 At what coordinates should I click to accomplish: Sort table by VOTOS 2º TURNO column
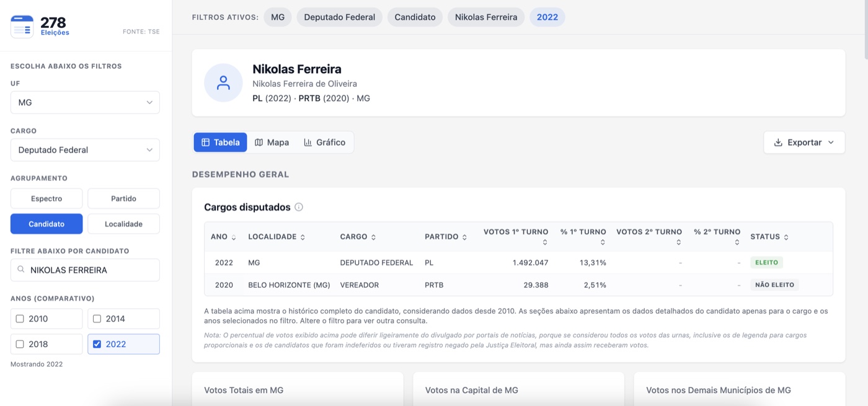pyautogui.click(x=649, y=237)
